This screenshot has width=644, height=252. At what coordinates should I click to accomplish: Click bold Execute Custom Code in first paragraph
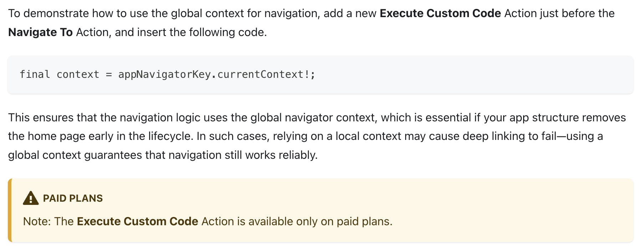[440, 13]
